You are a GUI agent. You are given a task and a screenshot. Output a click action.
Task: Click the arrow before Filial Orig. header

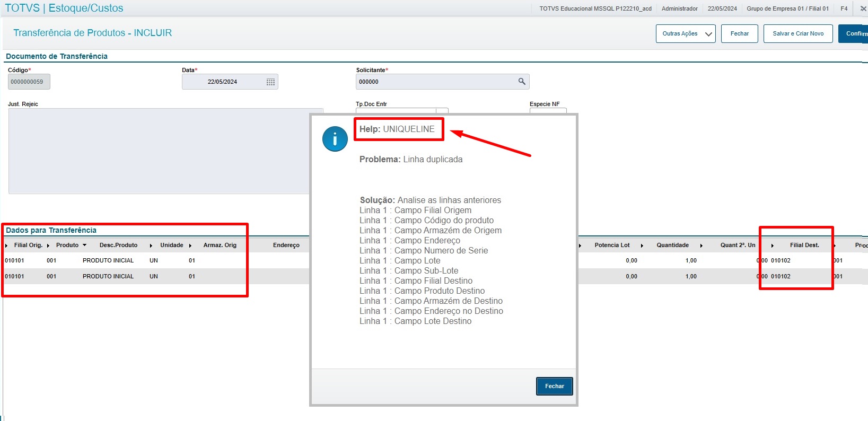6,245
